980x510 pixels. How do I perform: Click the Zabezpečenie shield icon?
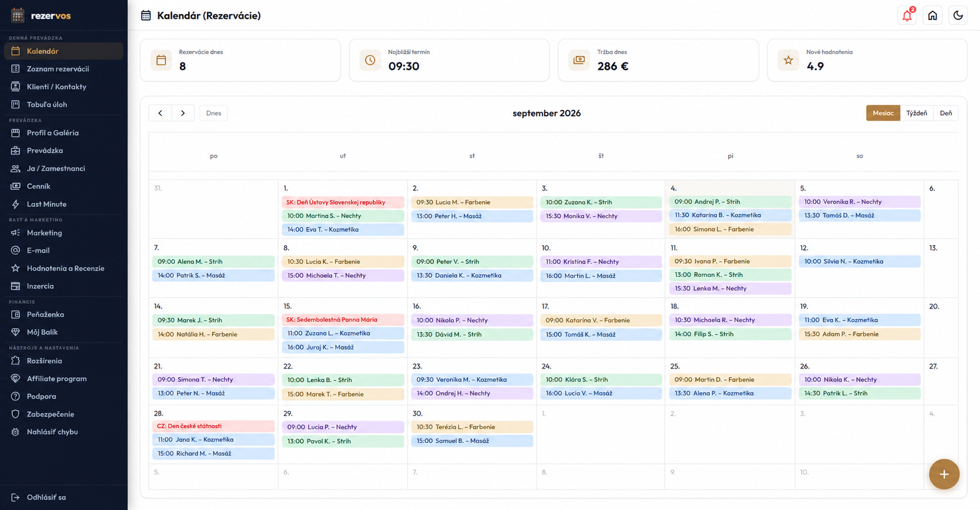[x=15, y=414]
